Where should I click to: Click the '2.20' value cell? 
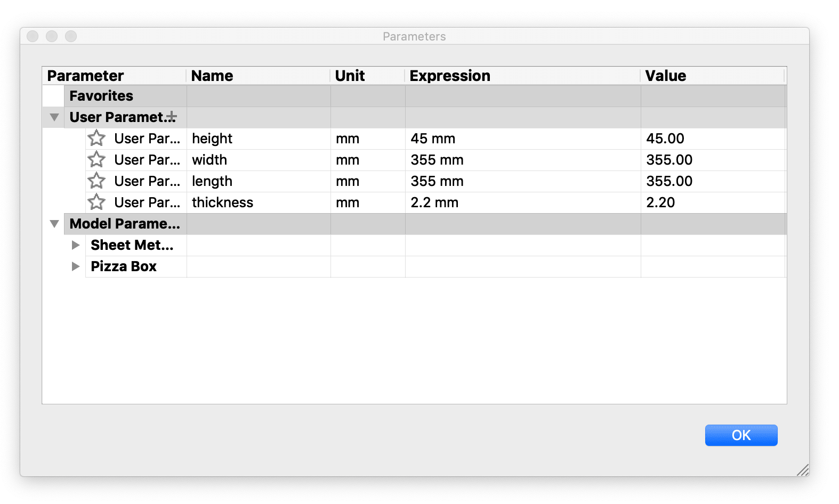[x=713, y=202]
